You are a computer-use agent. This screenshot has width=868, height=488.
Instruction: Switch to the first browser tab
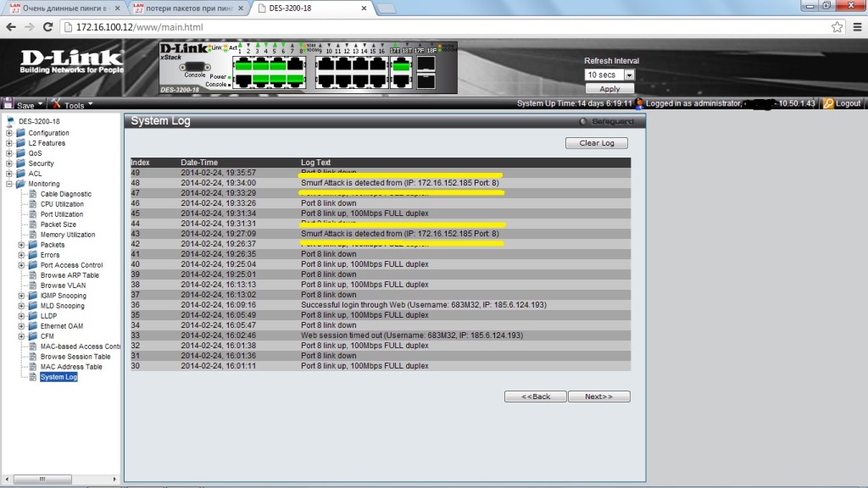[x=65, y=8]
